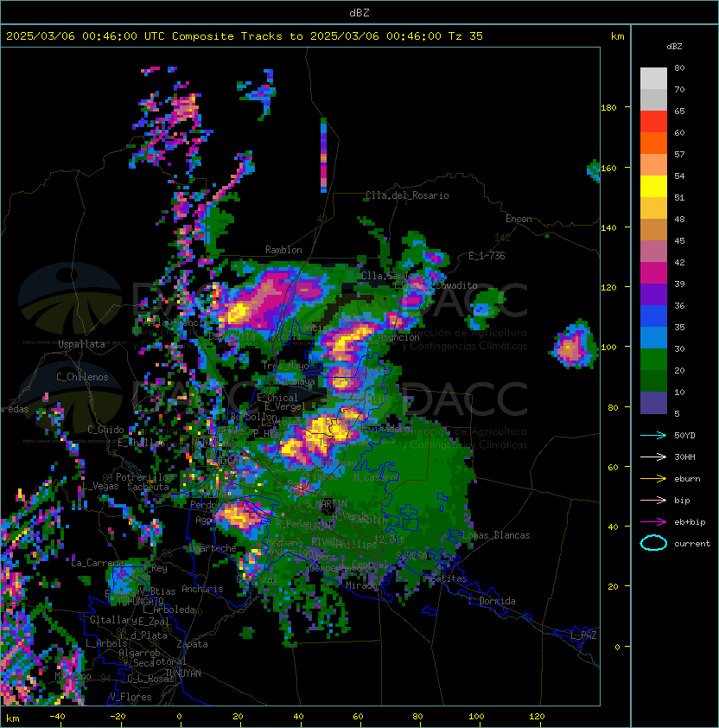Click the 'Encon' place label

(519, 219)
